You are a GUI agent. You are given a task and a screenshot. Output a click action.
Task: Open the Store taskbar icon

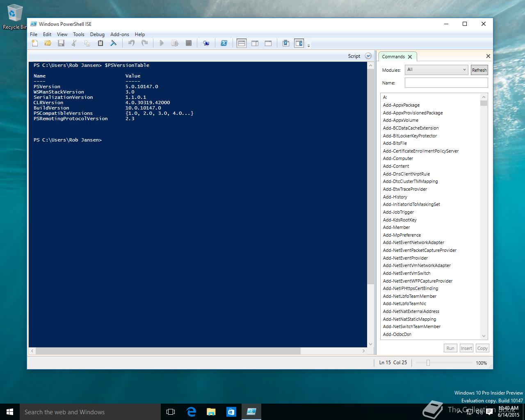point(231,412)
